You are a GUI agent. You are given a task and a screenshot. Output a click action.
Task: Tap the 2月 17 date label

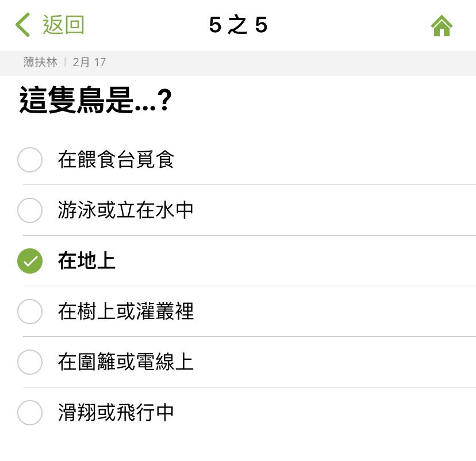89,63
